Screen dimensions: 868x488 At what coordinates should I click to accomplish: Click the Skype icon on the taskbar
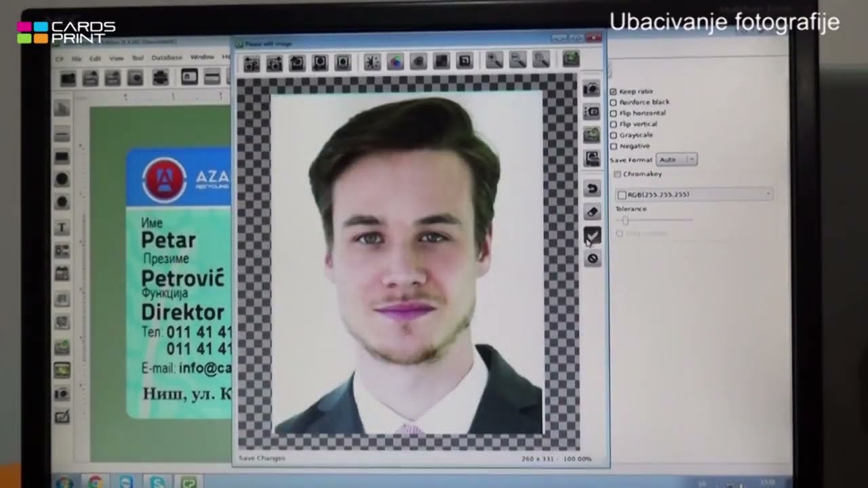tap(158, 482)
